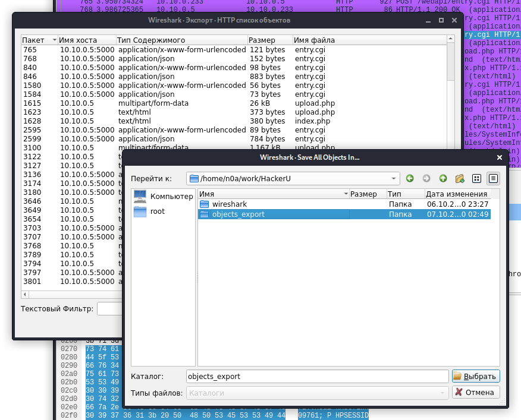
Task: Click the Каталог name input field
Action: click(x=318, y=377)
